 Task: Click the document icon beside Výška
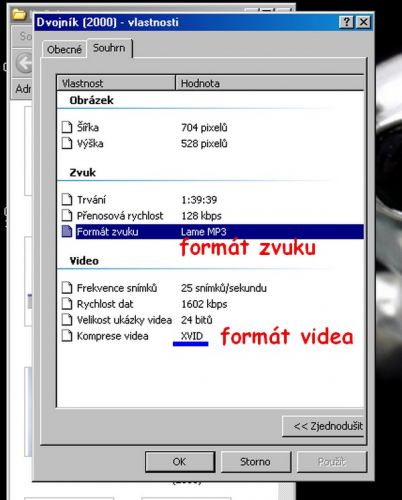point(67,143)
